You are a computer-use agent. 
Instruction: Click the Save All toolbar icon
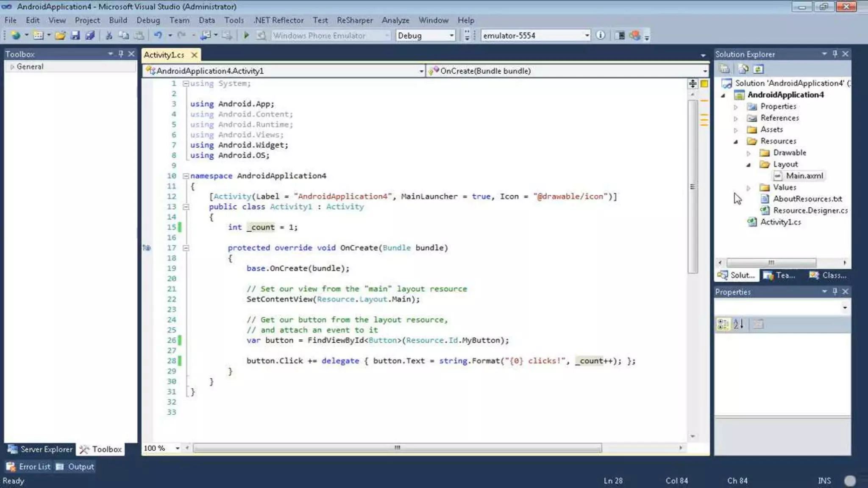coord(90,36)
